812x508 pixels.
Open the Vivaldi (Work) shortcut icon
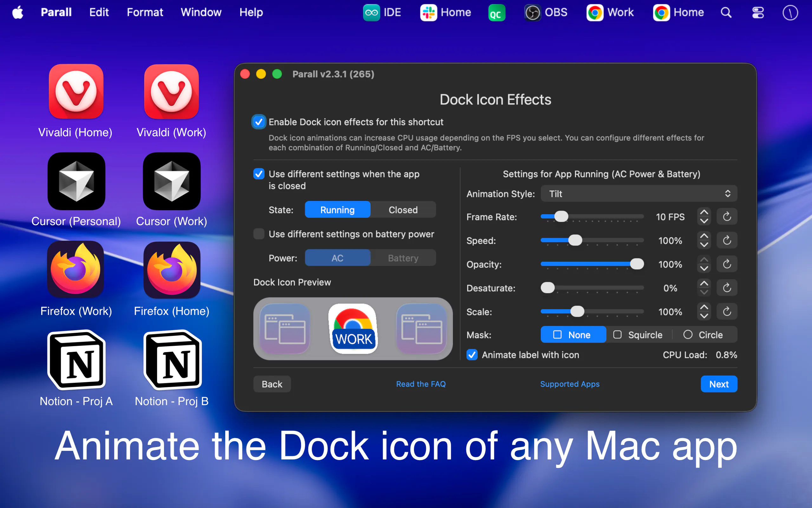[x=172, y=91]
